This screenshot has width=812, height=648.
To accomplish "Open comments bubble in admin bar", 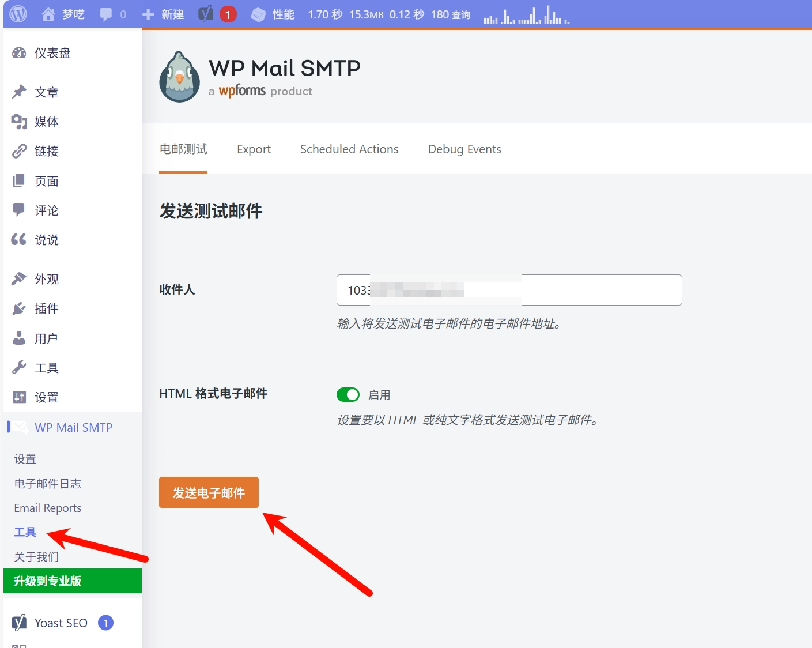I will point(106,14).
